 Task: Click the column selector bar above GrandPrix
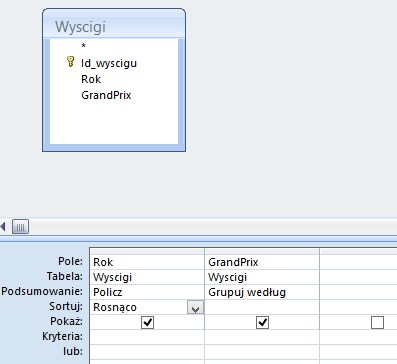point(262,251)
